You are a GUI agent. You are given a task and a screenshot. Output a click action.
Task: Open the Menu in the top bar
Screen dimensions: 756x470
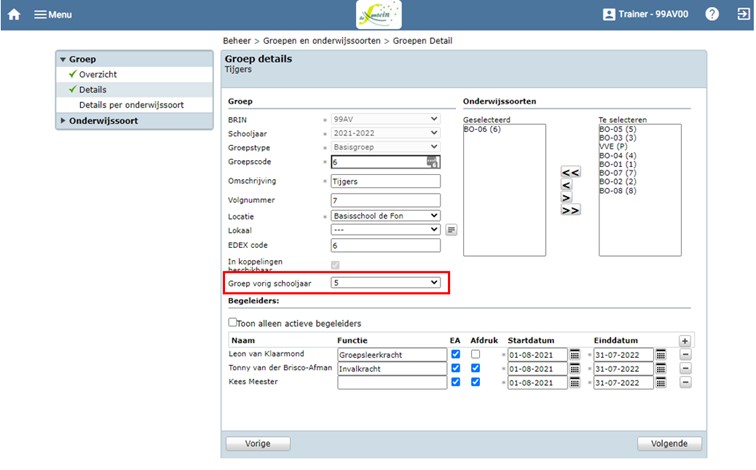(53, 14)
